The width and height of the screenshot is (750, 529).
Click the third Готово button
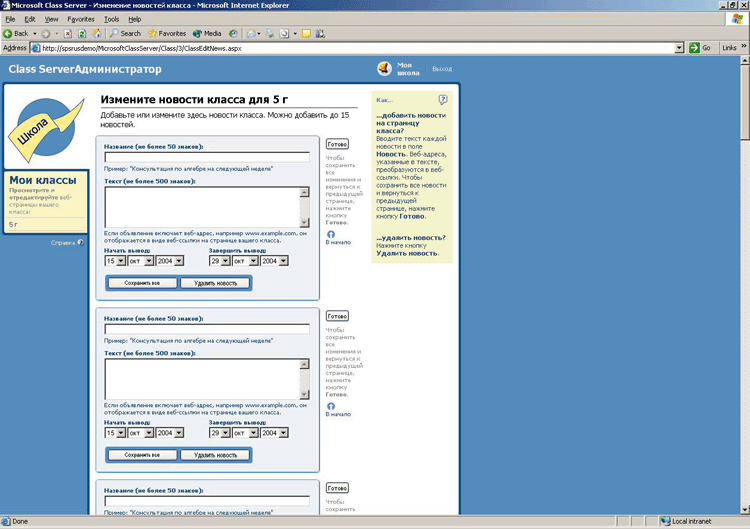pos(337,488)
